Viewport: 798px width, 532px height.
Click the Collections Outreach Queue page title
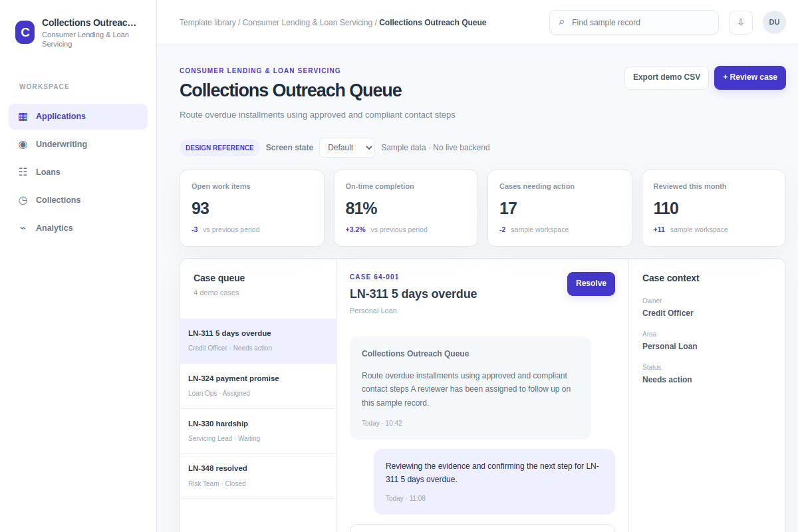[291, 90]
